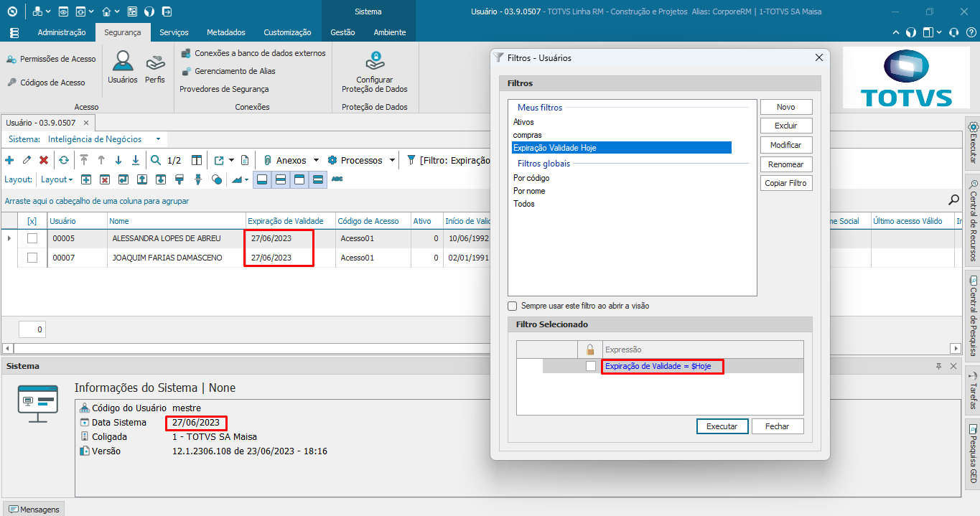Click the magnifier icon at grid right
980x516 pixels.
(x=953, y=200)
